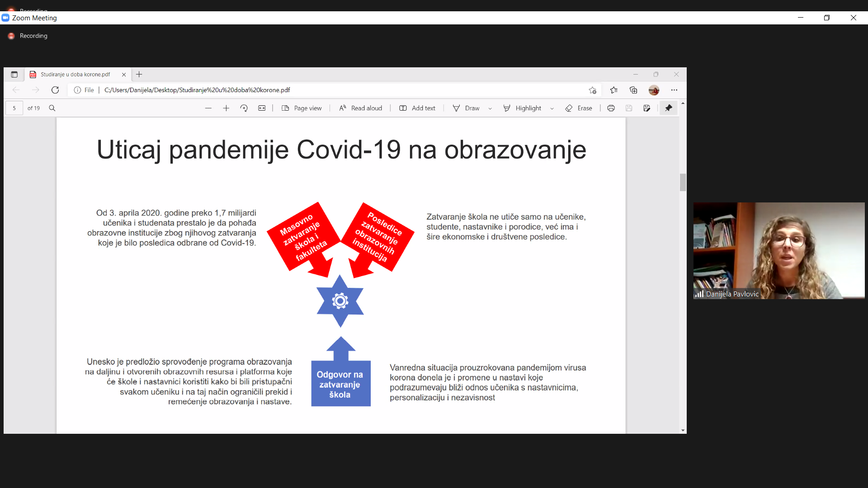The width and height of the screenshot is (868, 488).
Task: Toggle the pin toolbar button
Action: [669, 108]
